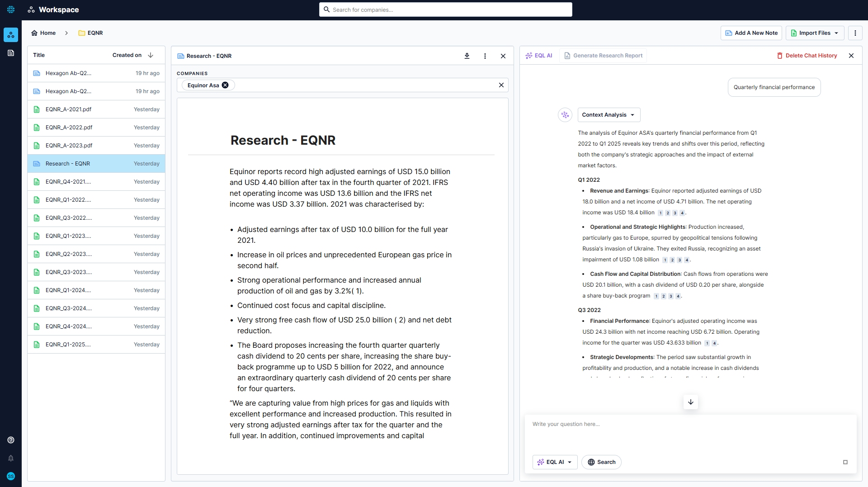This screenshot has width=868, height=487.
Task: Close the EQL AI chat panel
Action: point(851,56)
